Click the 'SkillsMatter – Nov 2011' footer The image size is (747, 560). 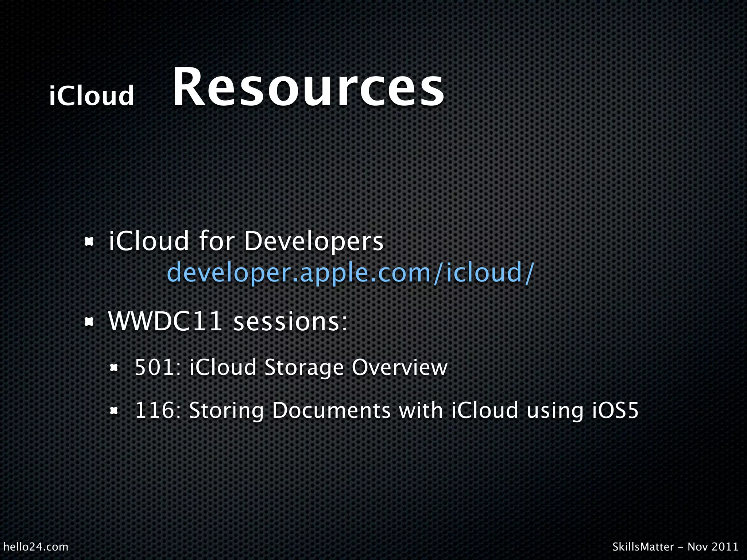tap(676, 547)
